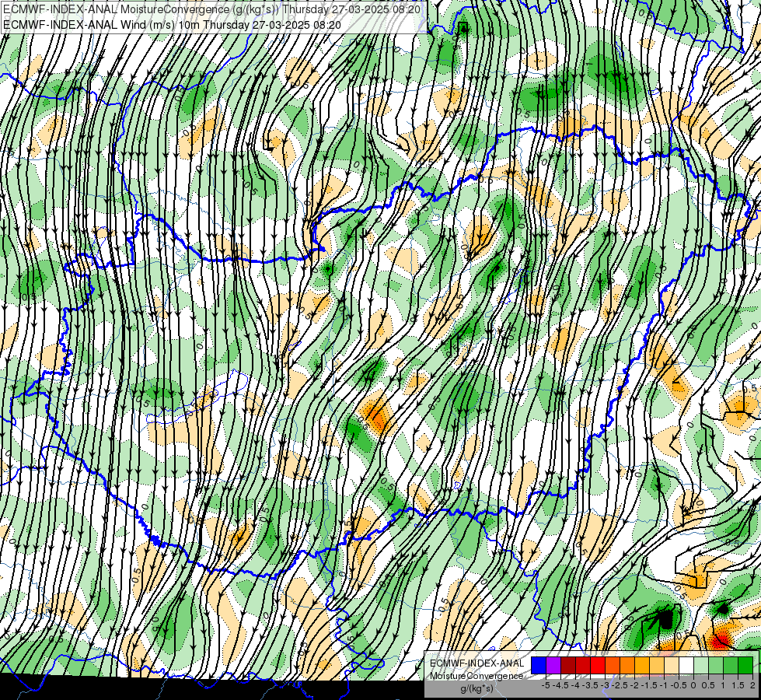Viewport: 761px width, 700px height.
Task: Click the -3.5 tick label on legend
Action: coord(590,685)
